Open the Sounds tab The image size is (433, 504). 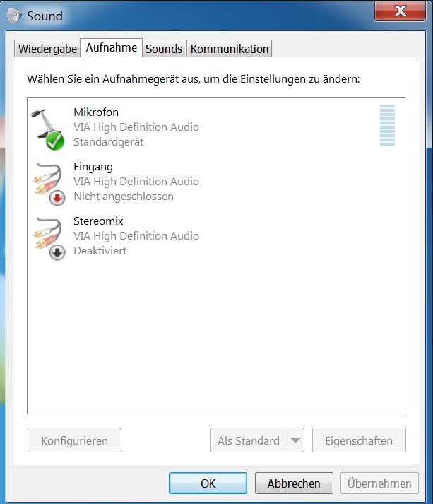164,49
